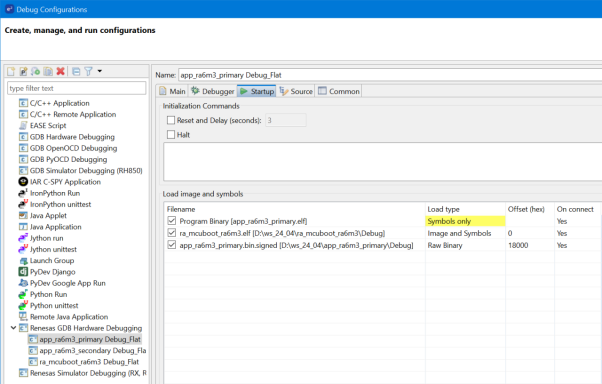This screenshot has width=602, height=384.
Task: Click the Python Run icon
Action: pos(23,294)
